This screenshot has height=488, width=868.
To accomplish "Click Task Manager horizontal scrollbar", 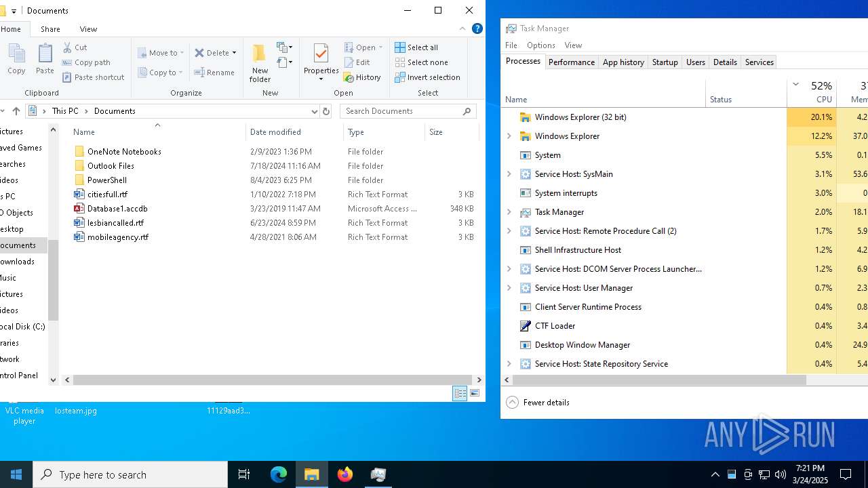I will pos(659,380).
